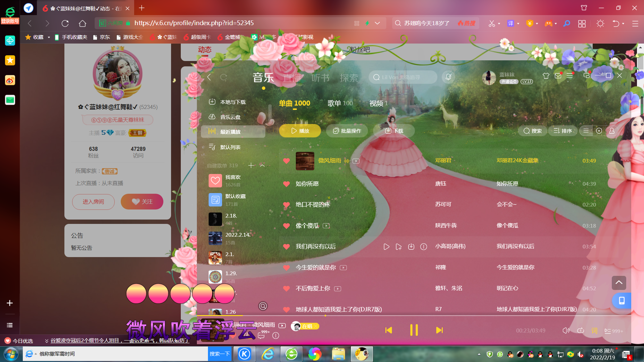Open the 收藏 bookmarks dropdown arrow
Viewport: 644px width, 362px height.
(49, 37)
